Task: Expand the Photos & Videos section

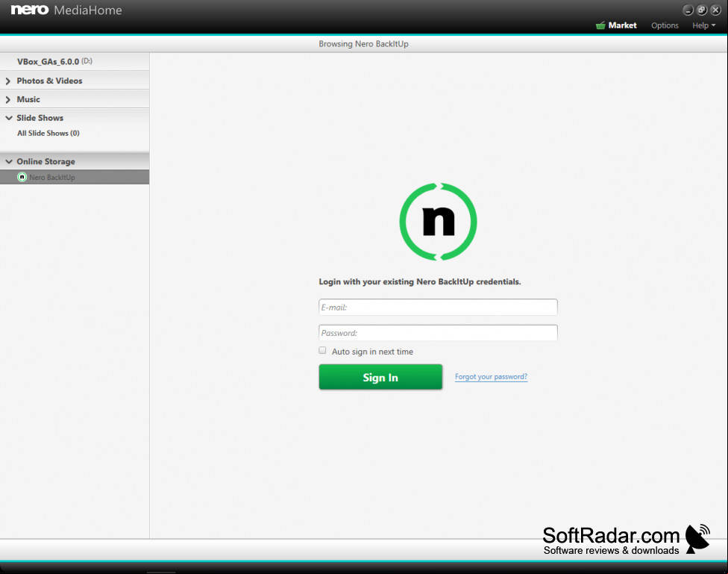Action: tap(8, 81)
